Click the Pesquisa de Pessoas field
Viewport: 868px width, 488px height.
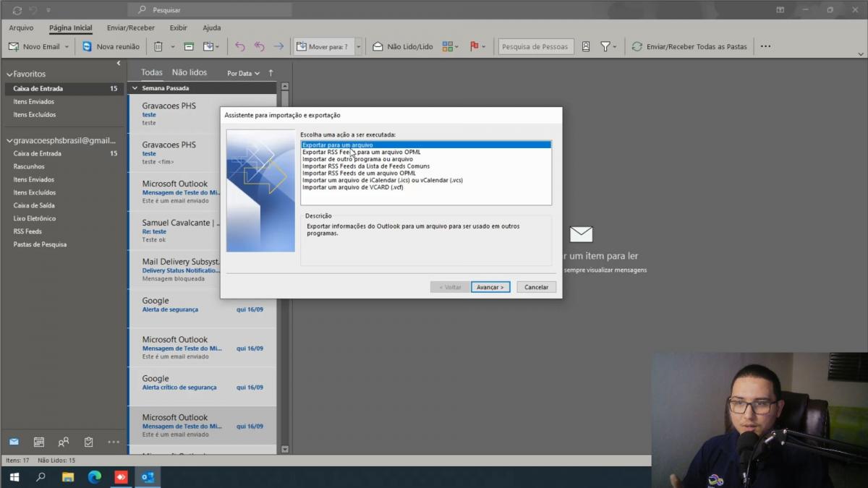[x=535, y=46]
